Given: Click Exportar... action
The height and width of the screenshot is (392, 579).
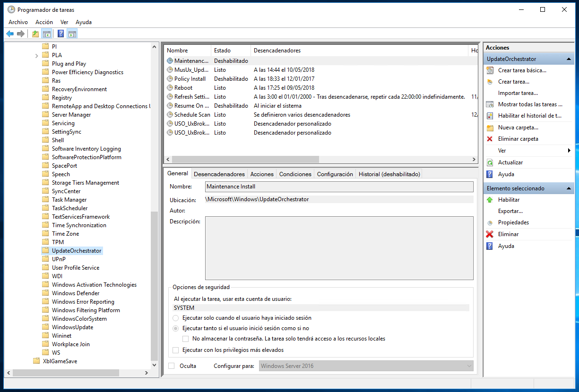Looking at the screenshot, I should 510,211.
